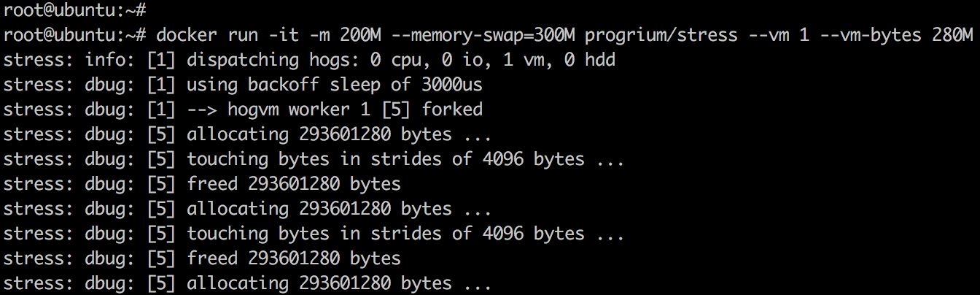Viewport: 980px width, 295px height.
Task: Click the word docker in the command
Action: (187, 35)
